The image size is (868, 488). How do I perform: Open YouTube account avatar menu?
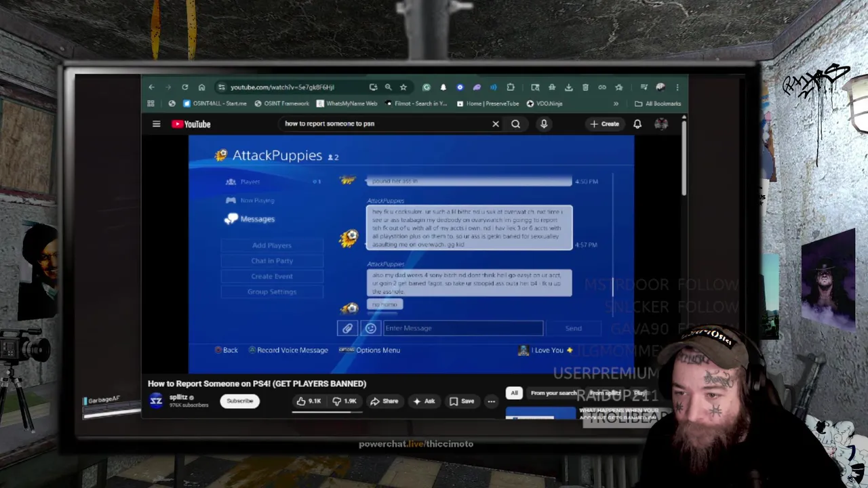pyautogui.click(x=661, y=124)
